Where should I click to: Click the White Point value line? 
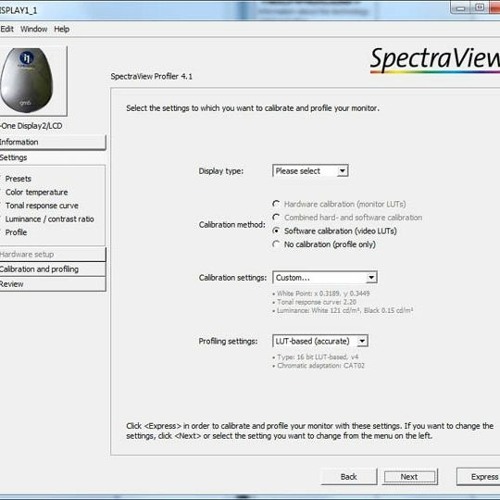coord(321,293)
